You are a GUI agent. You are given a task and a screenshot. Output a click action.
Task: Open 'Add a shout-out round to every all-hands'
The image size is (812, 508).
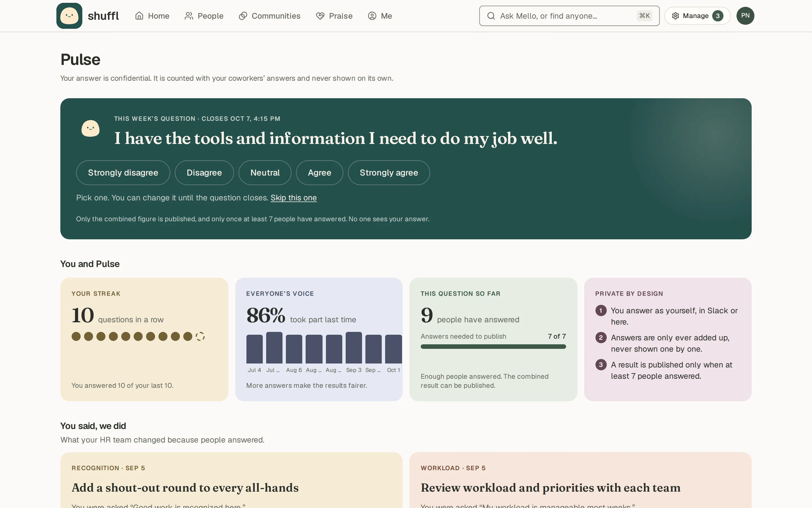(x=185, y=487)
